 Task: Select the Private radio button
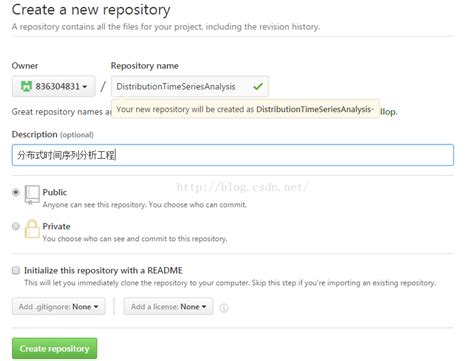(16, 226)
